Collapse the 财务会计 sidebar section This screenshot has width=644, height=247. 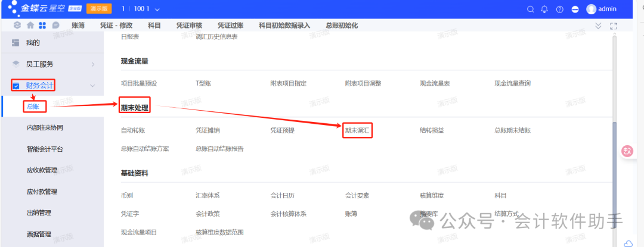click(x=92, y=86)
